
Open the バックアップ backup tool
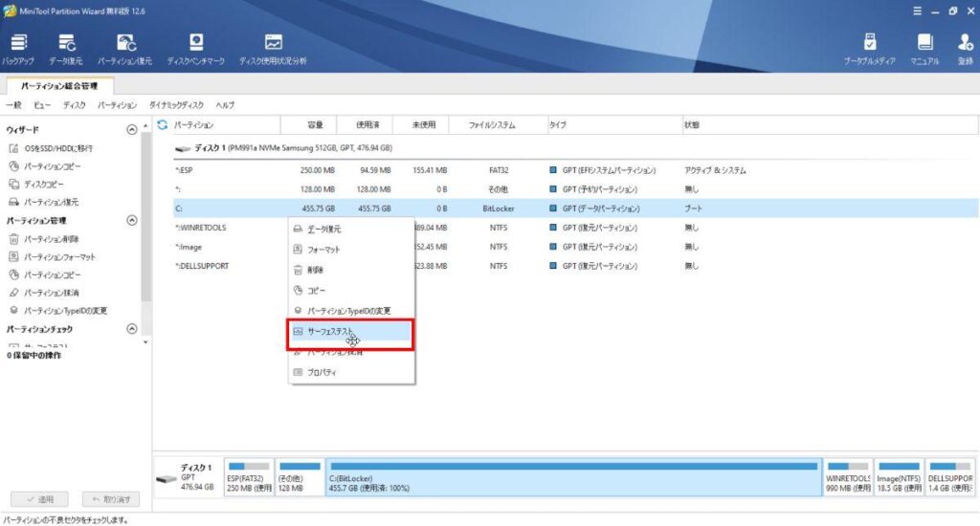(18, 50)
